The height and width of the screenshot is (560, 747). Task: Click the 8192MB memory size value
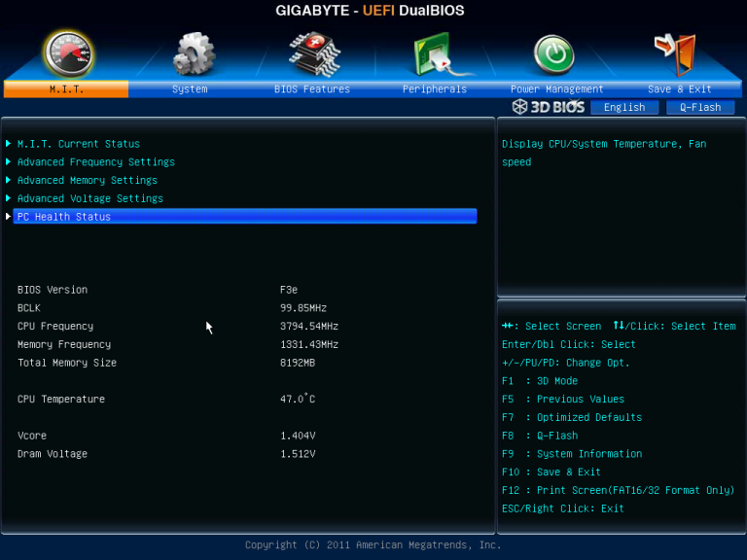298,363
